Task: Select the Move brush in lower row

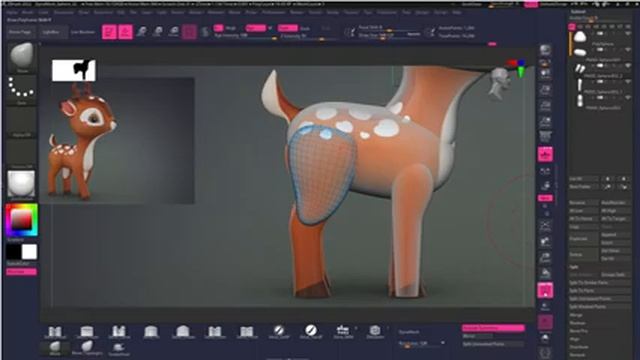Action: pos(55,348)
